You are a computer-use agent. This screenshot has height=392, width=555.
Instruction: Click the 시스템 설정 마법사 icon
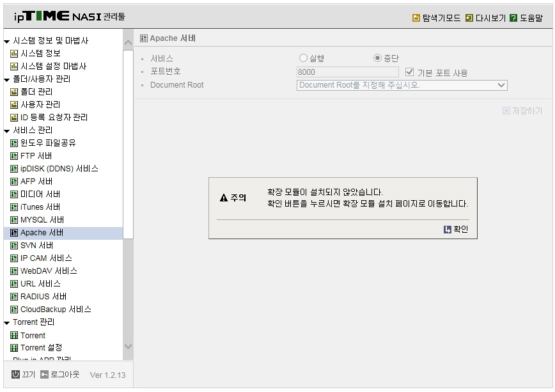click(x=14, y=67)
